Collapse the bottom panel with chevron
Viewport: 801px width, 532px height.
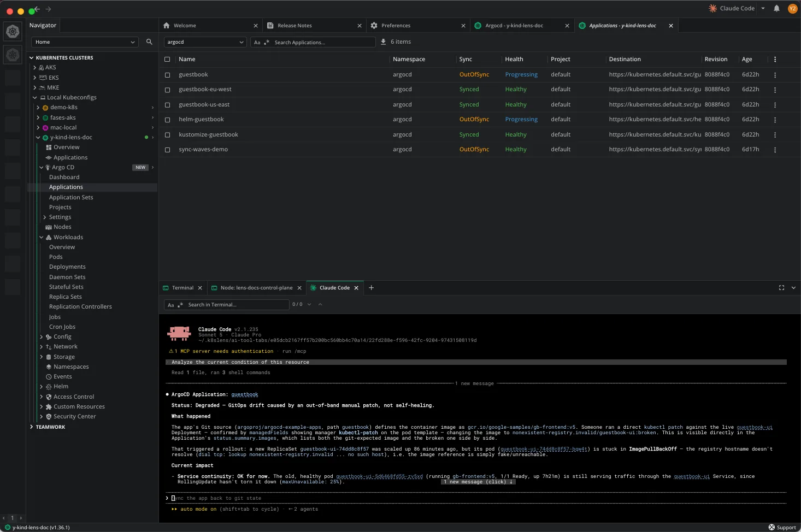pos(793,288)
